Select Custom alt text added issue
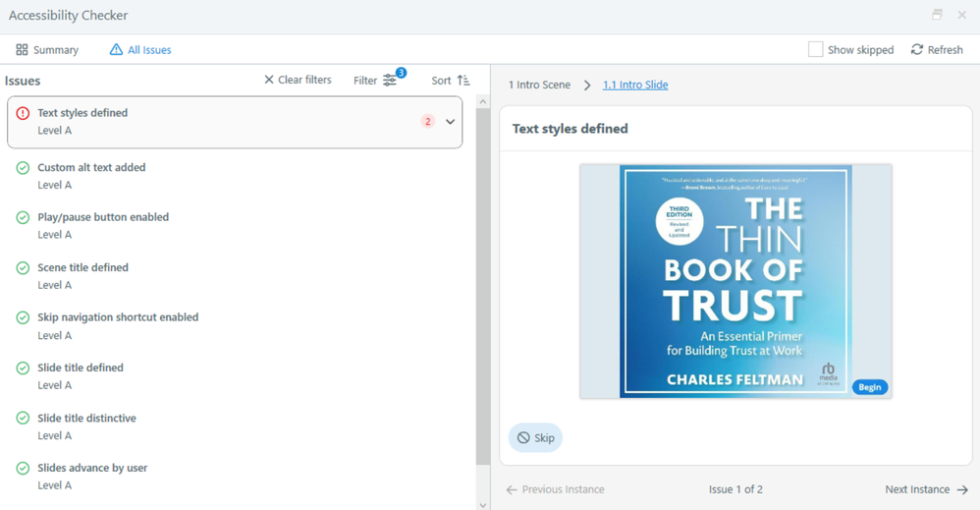Screen dimensions: 980x510 point(235,176)
